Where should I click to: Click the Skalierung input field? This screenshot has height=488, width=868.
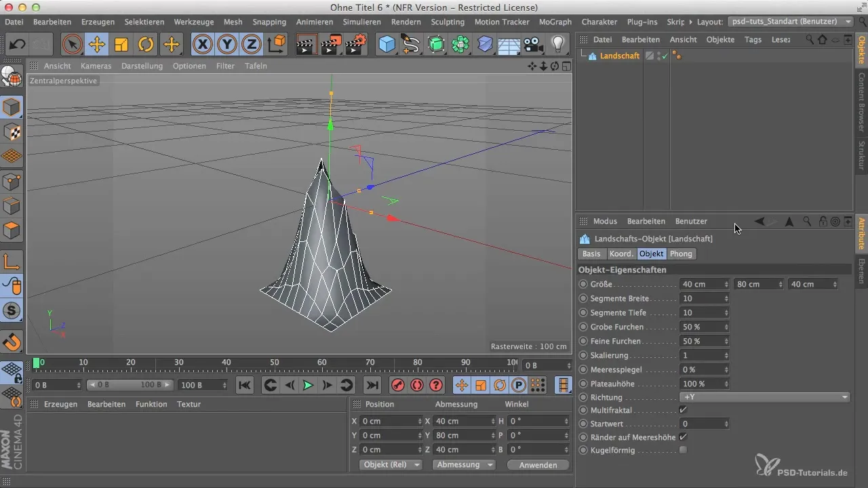(705, 355)
